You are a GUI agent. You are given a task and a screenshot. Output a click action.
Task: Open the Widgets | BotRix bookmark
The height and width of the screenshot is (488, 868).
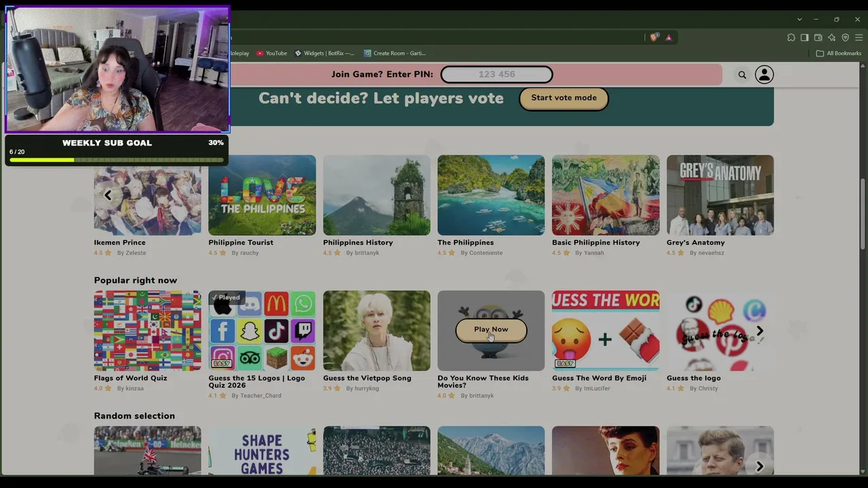[324, 54]
